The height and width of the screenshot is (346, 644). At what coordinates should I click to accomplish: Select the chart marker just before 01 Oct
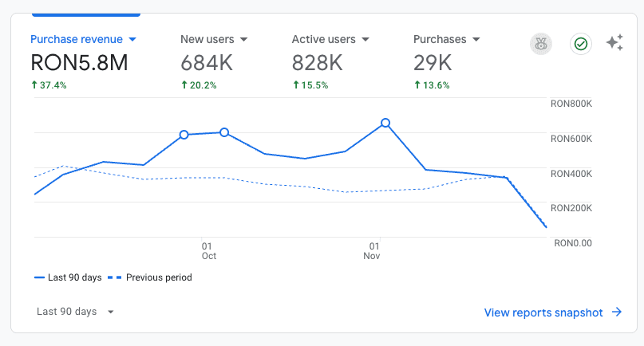(184, 135)
